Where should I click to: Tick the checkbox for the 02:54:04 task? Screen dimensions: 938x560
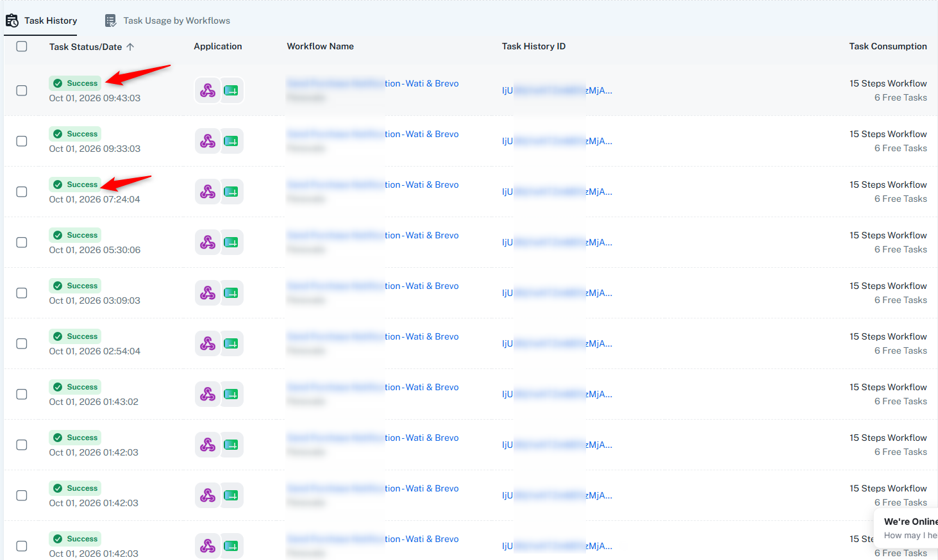[x=22, y=343]
